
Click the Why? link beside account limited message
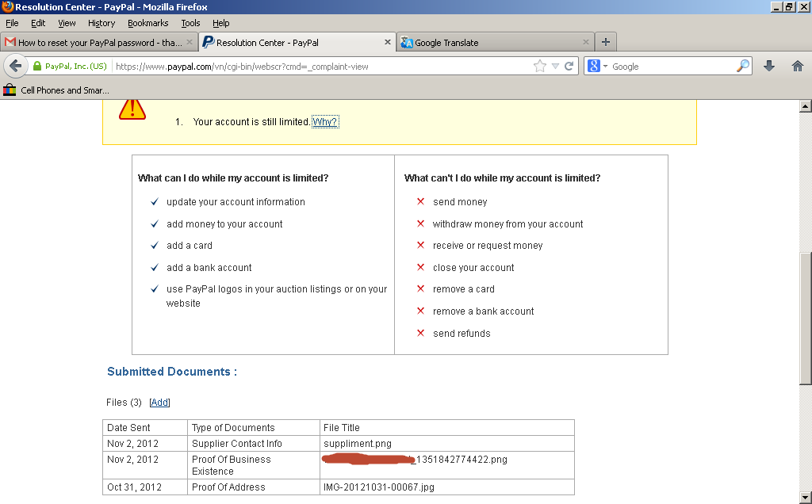(x=324, y=121)
